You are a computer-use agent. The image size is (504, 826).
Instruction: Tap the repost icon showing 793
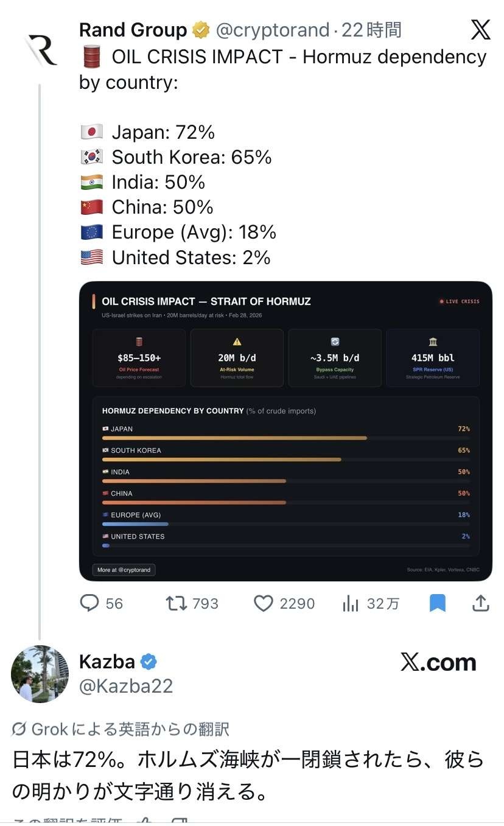(177, 603)
